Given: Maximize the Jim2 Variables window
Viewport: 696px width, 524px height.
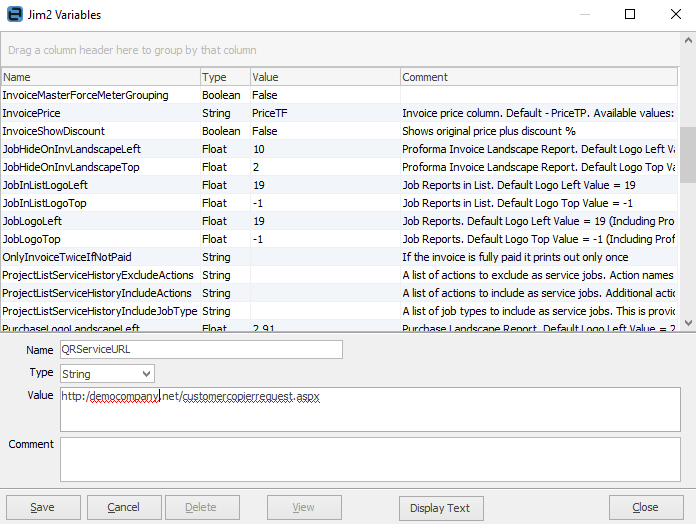Looking at the screenshot, I should (630, 15).
